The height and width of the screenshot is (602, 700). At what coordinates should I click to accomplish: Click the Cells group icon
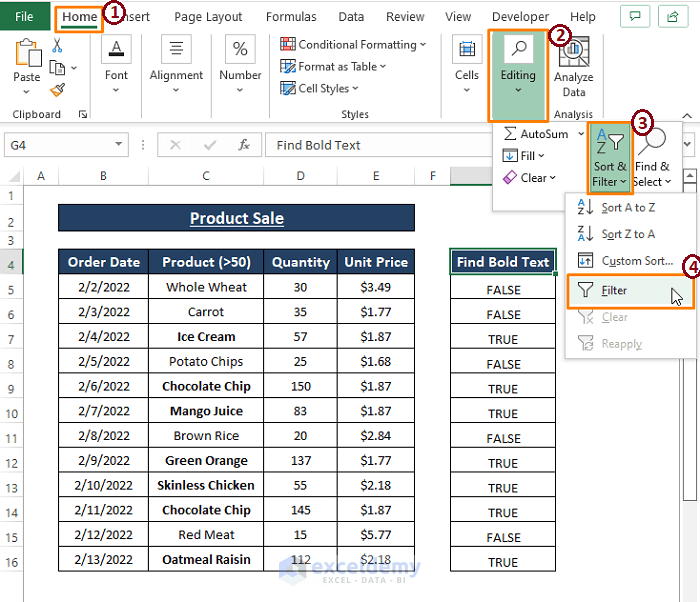(x=467, y=49)
